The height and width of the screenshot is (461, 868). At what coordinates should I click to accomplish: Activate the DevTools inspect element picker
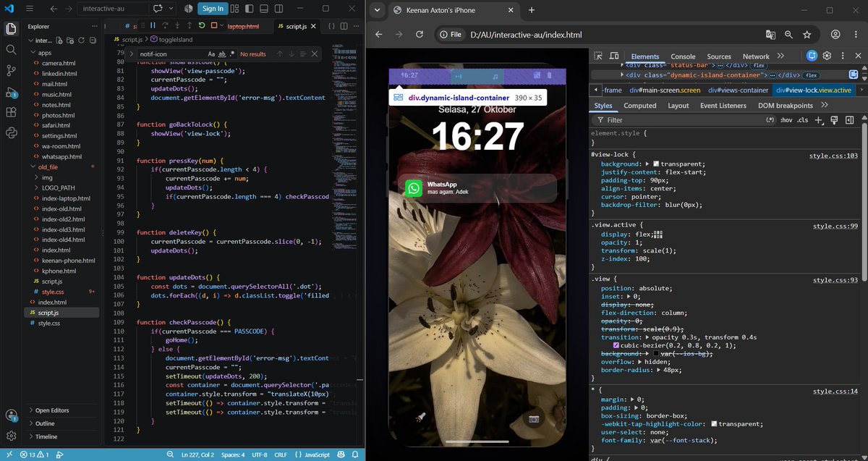click(598, 56)
